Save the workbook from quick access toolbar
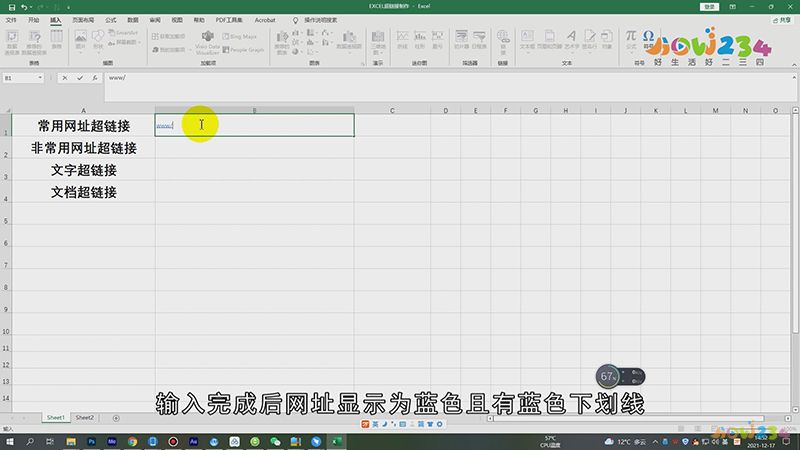The width and height of the screenshot is (800, 450). [12, 7]
